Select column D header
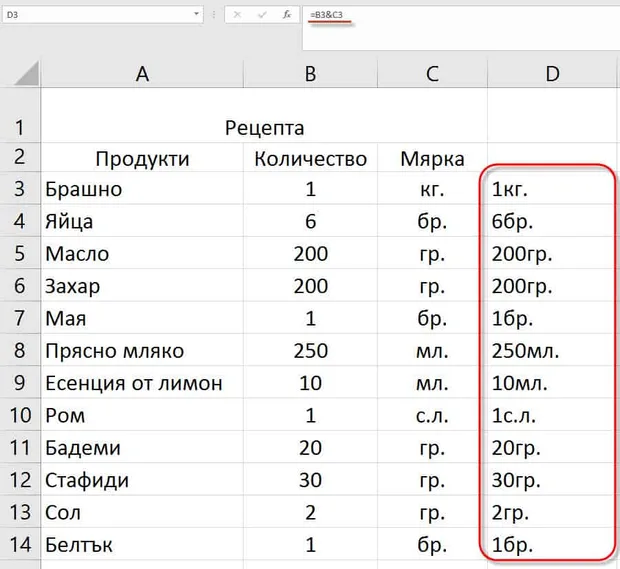The width and height of the screenshot is (620, 569). (552, 74)
